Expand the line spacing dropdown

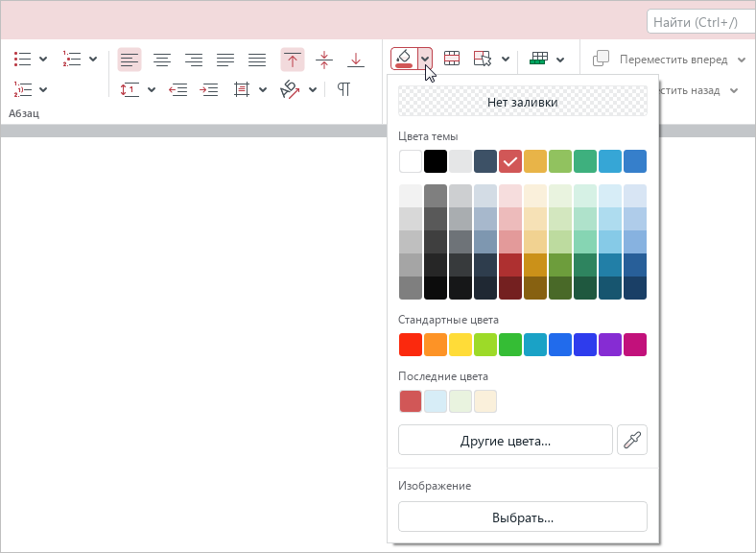151,89
